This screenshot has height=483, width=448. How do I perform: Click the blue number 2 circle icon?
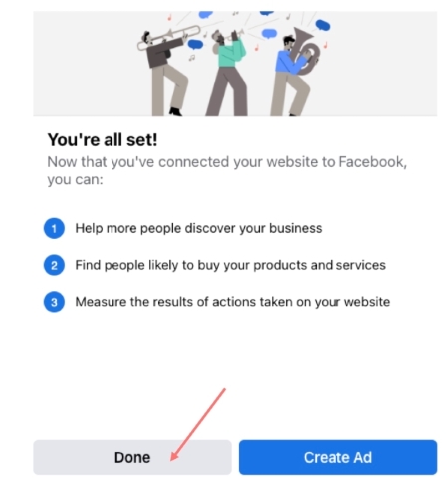54,265
